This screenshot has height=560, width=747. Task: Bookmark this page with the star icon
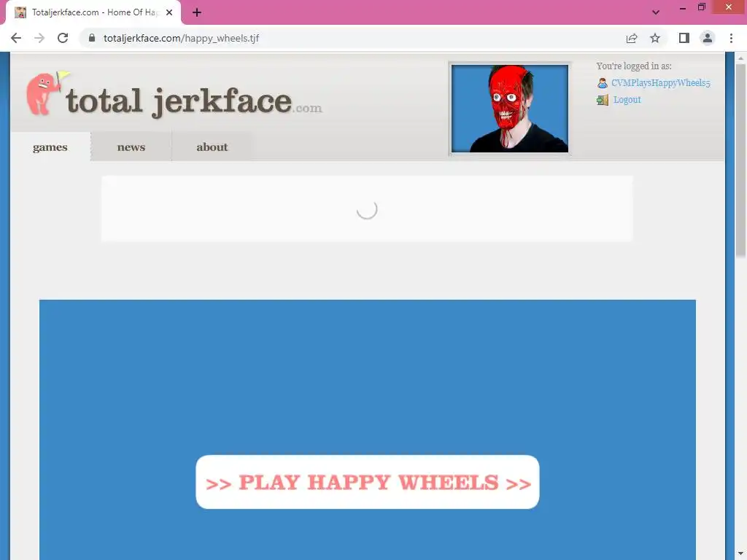[655, 38]
